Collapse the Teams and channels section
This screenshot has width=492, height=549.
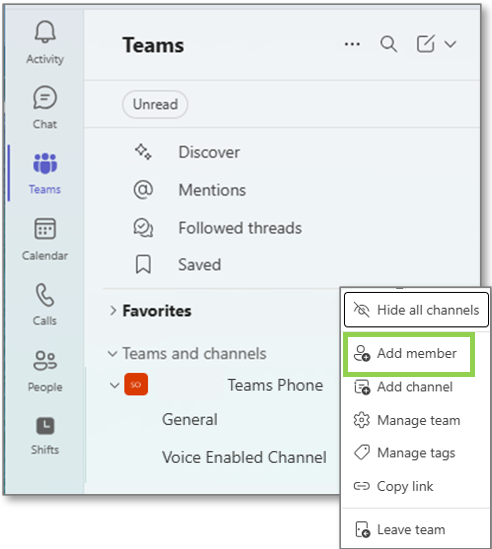point(112,354)
